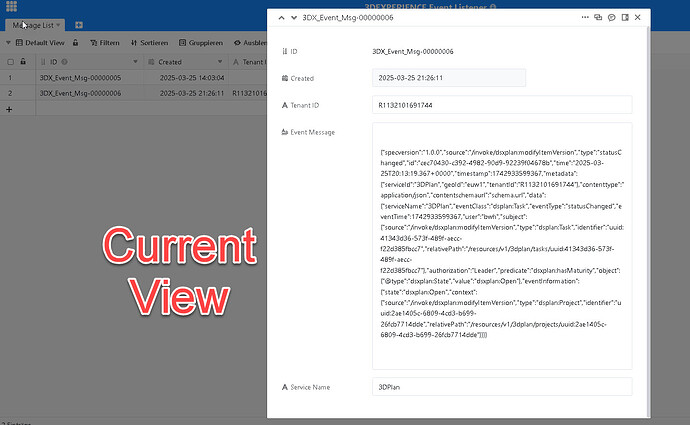690x425 pixels.
Task: Click the Service Name field containing 3DPlan
Action: click(501, 386)
